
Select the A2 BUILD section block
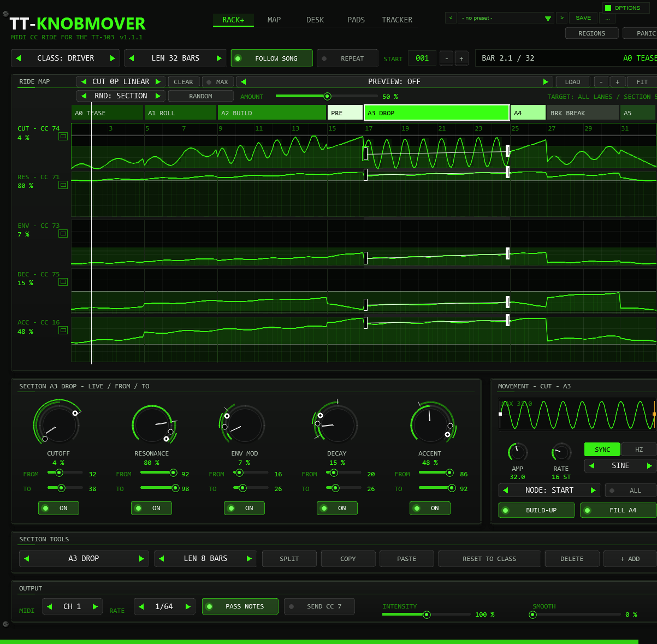[x=272, y=113]
